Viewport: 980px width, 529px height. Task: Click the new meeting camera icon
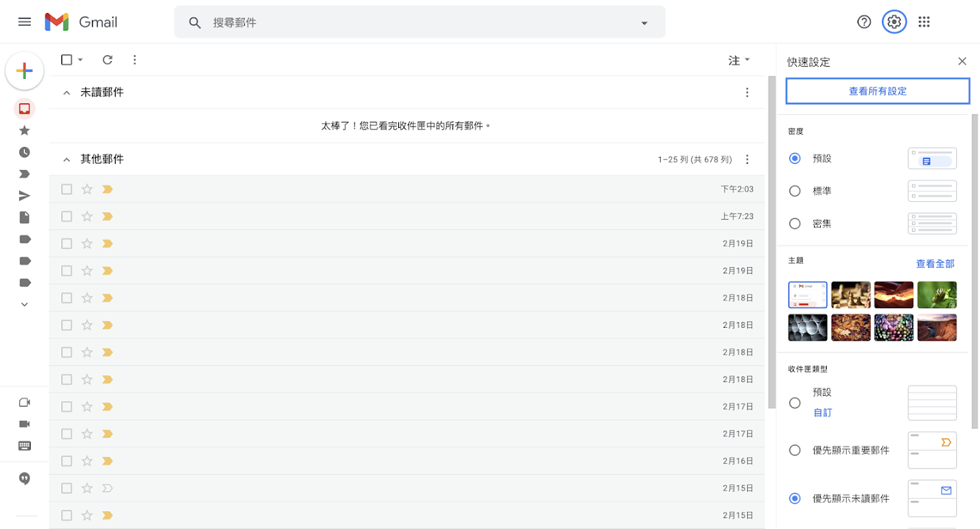point(24,403)
